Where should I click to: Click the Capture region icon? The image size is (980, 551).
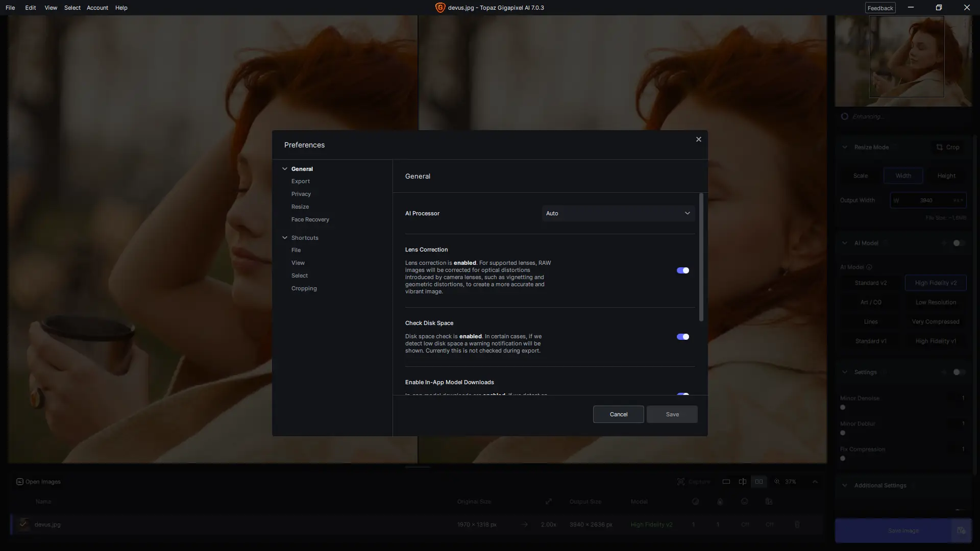[681, 482]
